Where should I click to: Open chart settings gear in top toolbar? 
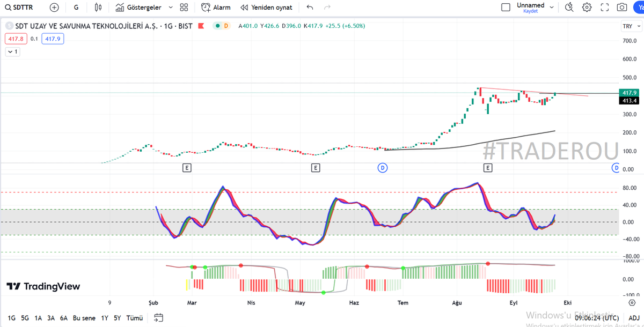[x=587, y=8]
